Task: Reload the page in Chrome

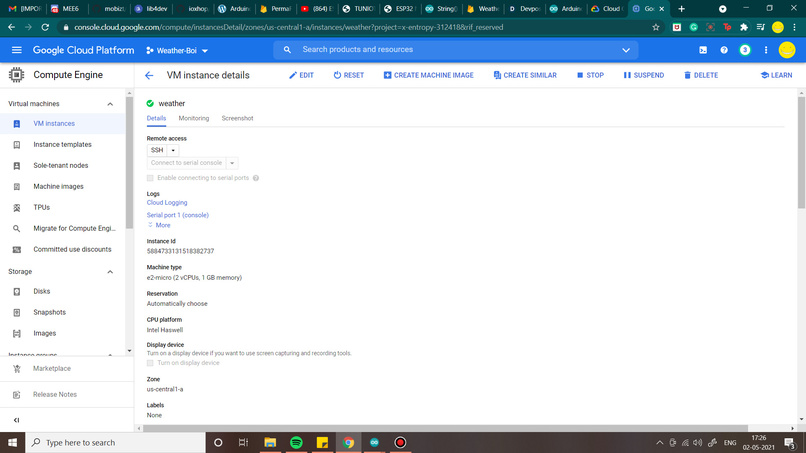Action: point(45,27)
